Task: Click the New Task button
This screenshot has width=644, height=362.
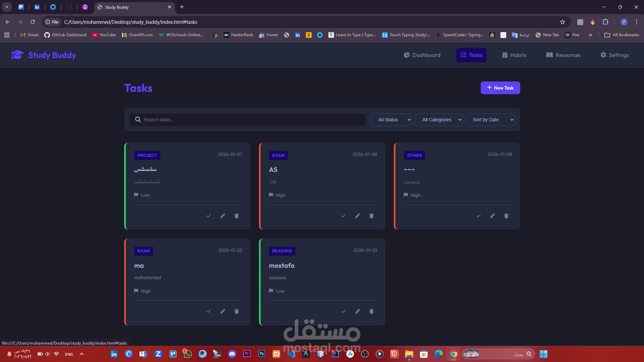Action: point(500,88)
